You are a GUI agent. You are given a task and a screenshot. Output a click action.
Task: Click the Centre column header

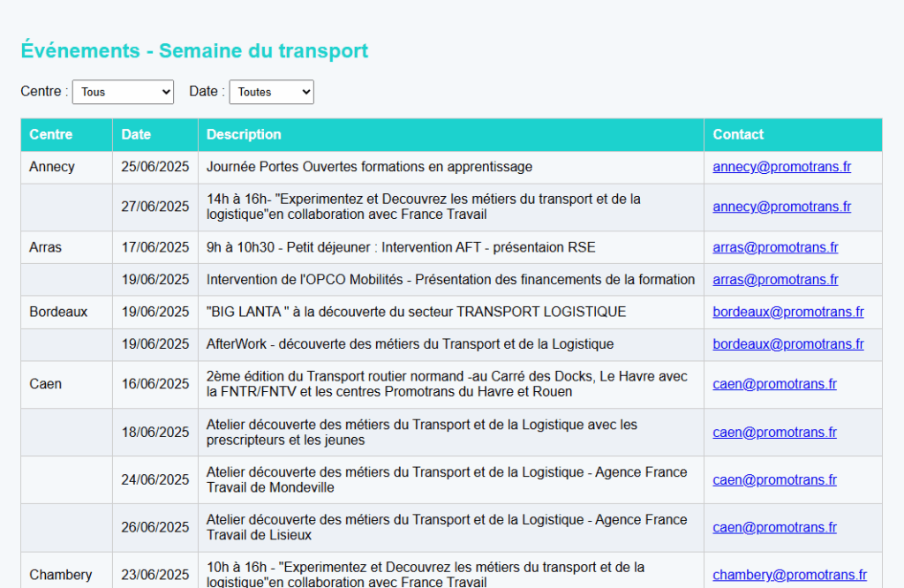coord(67,135)
